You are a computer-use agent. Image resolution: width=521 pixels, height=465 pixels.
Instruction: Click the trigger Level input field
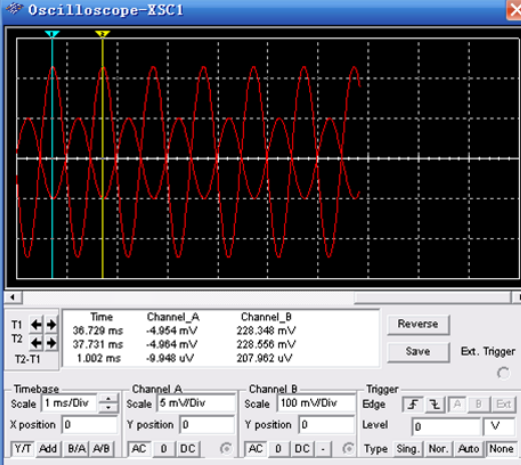tap(446, 426)
